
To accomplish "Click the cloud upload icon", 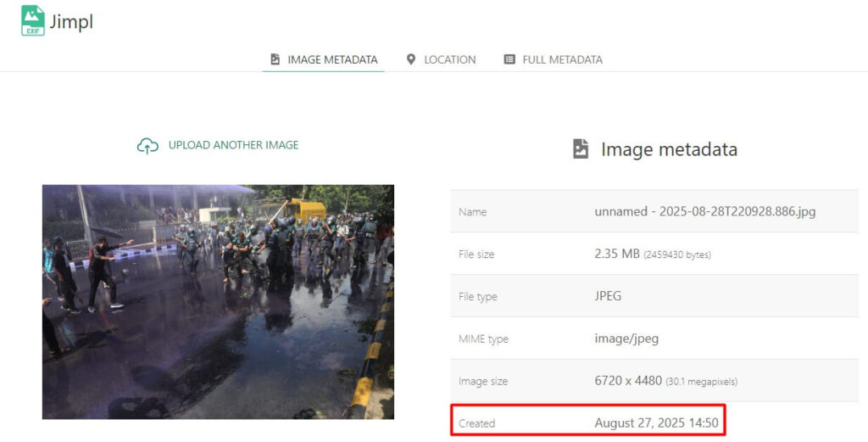I will point(147,146).
